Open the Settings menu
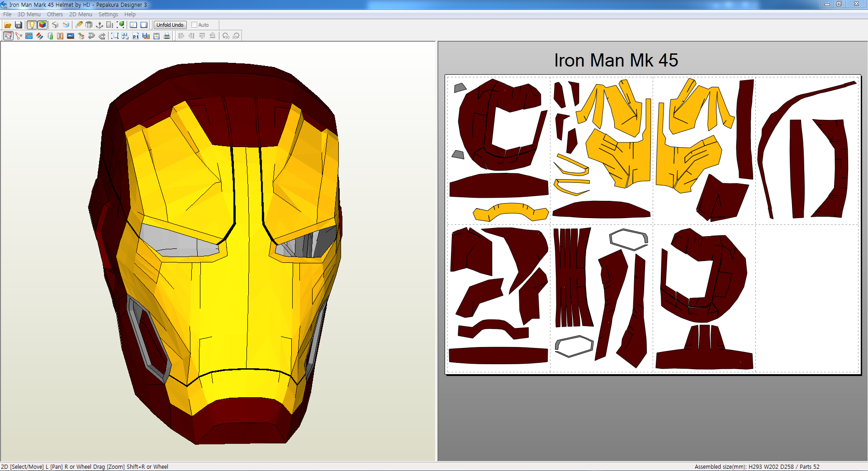The height and width of the screenshot is (471, 868). coord(108,14)
